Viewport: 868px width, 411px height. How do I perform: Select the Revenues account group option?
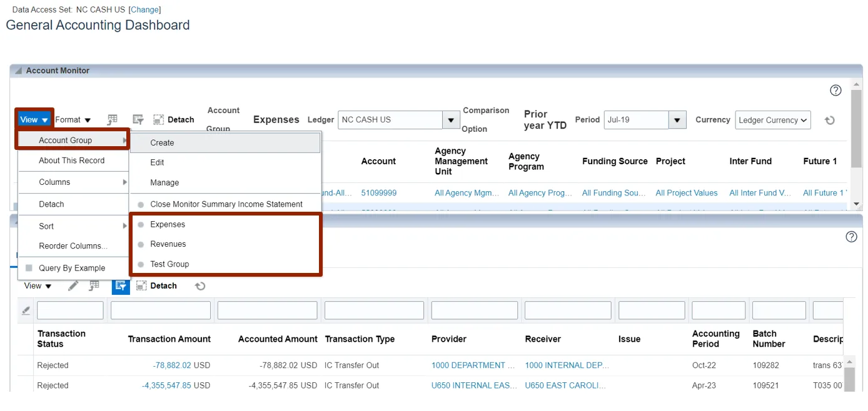[x=168, y=244]
